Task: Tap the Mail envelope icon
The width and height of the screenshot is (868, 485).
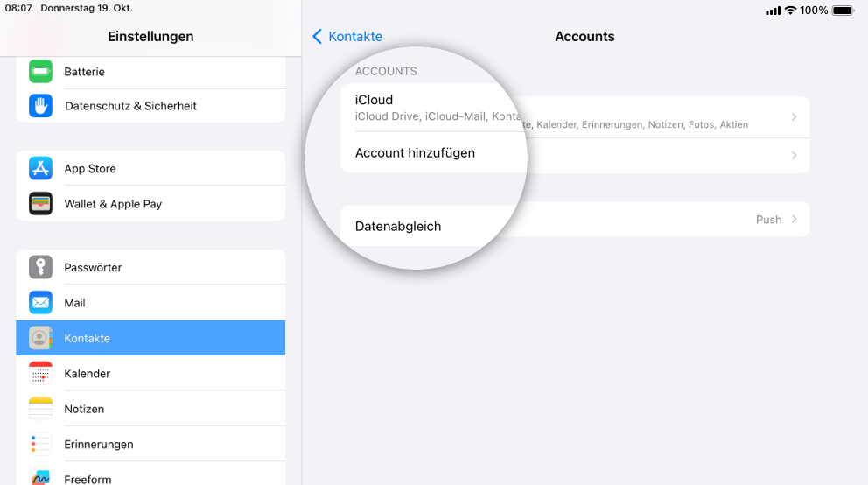Action: 40,303
